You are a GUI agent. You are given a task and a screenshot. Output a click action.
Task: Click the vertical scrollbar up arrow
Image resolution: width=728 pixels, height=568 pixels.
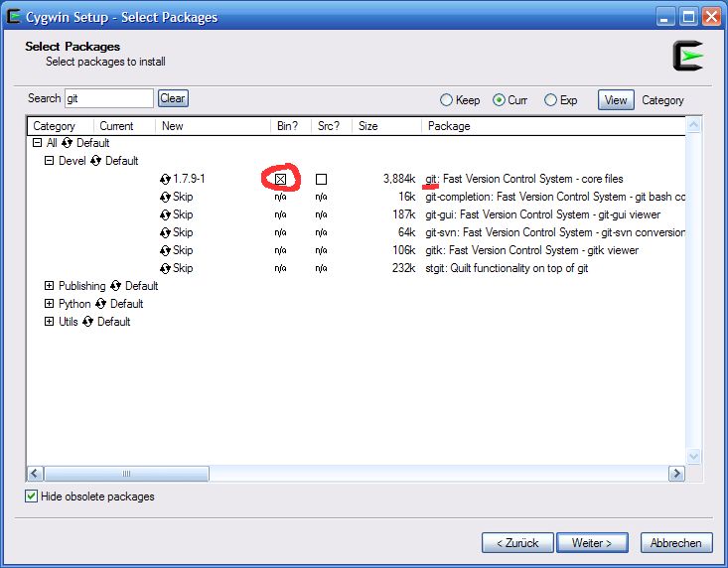point(693,125)
